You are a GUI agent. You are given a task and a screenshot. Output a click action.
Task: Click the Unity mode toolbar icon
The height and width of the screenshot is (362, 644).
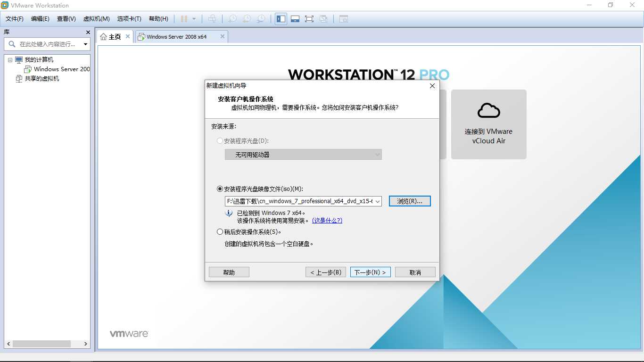(x=323, y=19)
